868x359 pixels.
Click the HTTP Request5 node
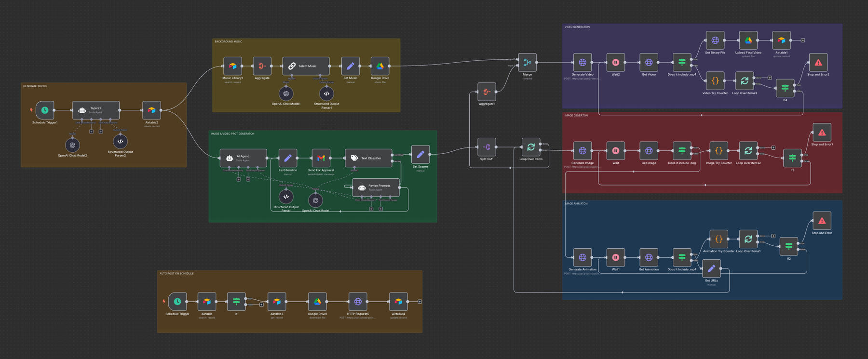tap(358, 302)
